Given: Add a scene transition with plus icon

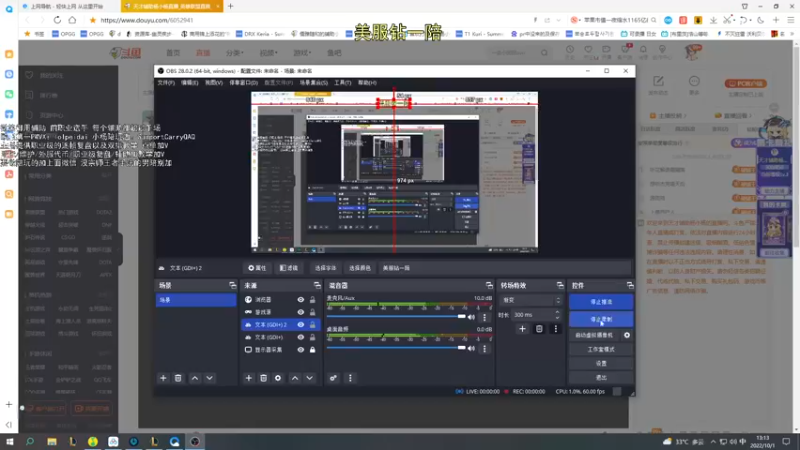Looking at the screenshot, I should click(522, 329).
